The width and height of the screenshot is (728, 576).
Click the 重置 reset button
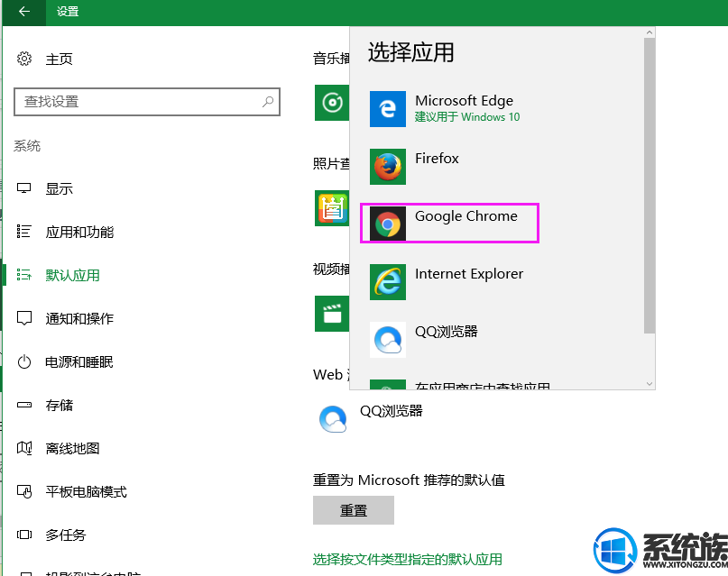coord(354,510)
